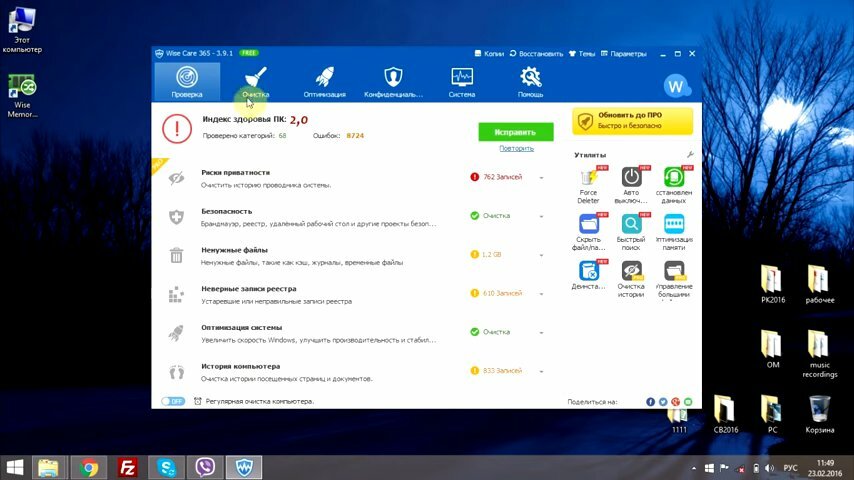Image resolution: width=854 pixels, height=480 pixels.
Task: Open the music recordings desktop folder
Action: (819, 354)
